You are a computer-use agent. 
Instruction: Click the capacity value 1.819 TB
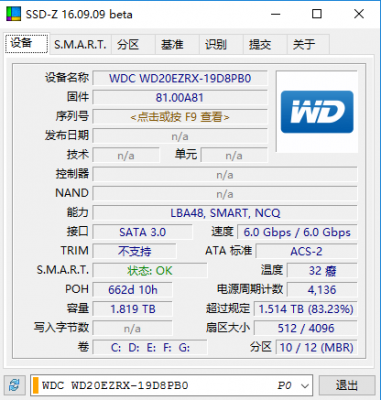click(133, 309)
